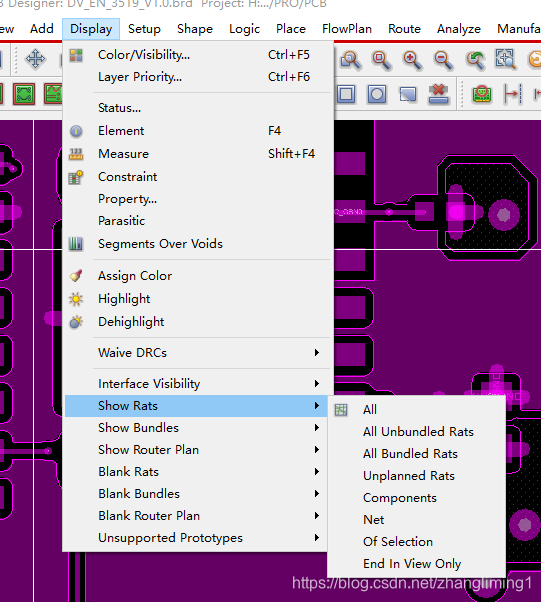Choose the Constraint menu entry
The width and height of the screenshot is (541, 602).
pos(198,177)
